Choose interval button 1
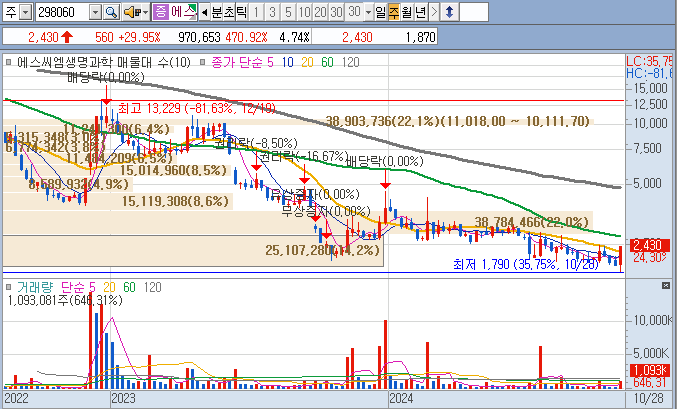677x409 pixels. pos(256,12)
